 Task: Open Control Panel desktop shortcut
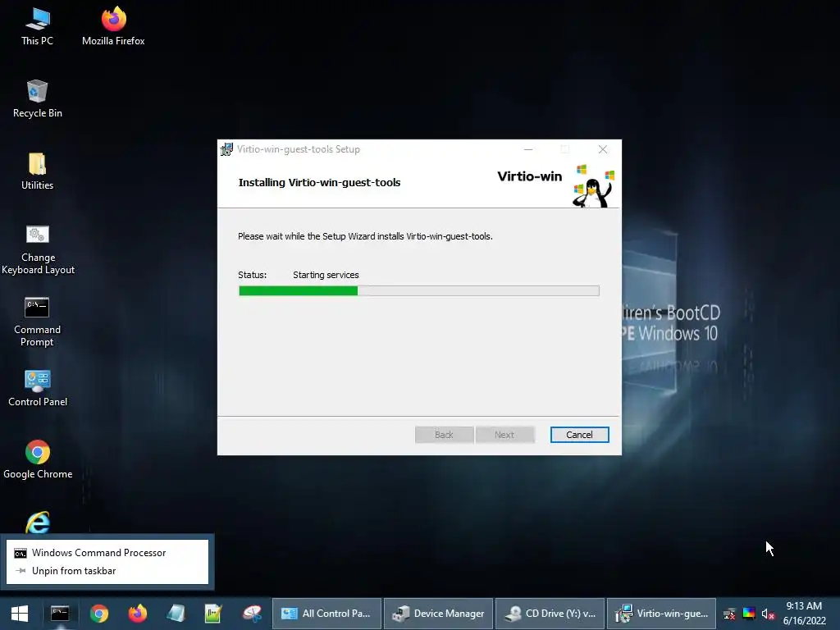point(38,388)
